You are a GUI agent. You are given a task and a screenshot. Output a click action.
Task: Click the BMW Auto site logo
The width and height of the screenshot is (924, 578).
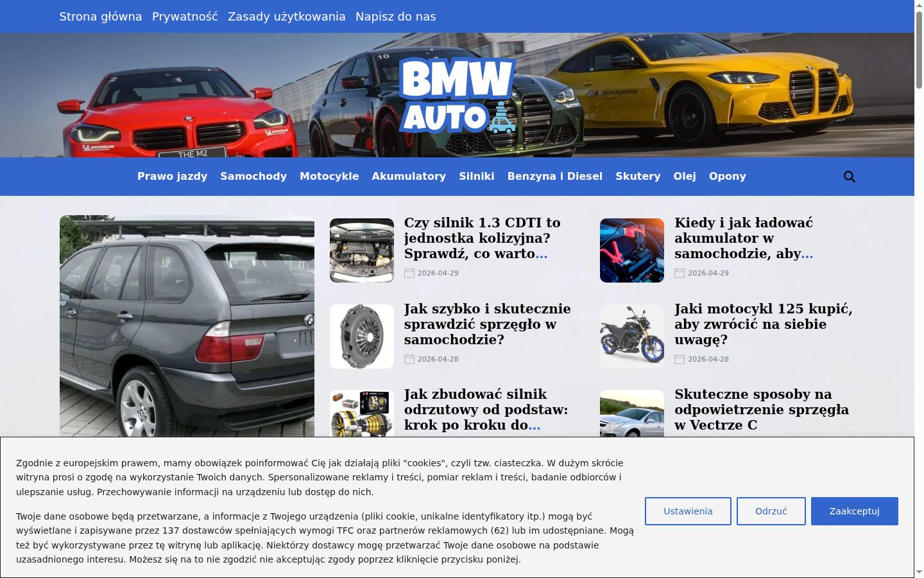tap(458, 95)
